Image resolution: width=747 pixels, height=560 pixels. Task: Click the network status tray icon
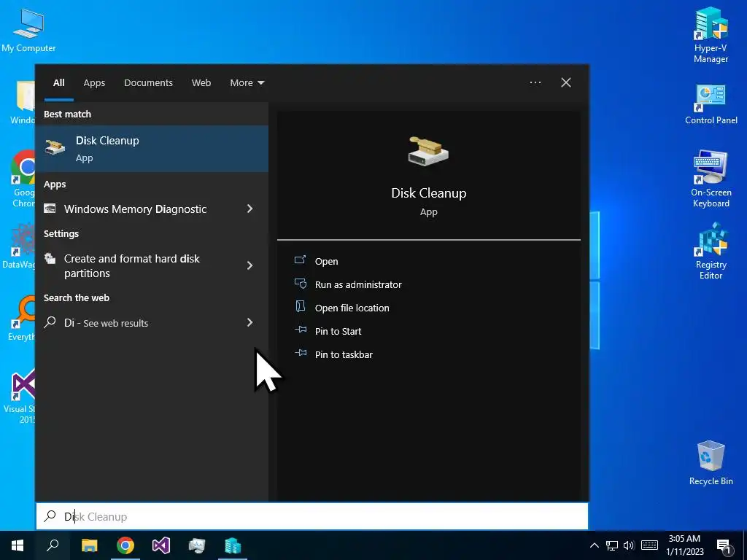coord(612,545)
